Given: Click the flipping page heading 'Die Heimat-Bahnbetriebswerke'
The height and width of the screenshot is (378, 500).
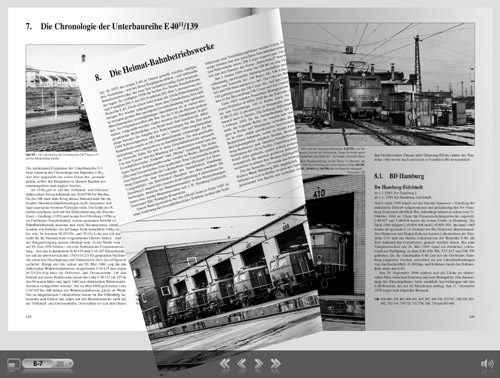Looking at the screenshot, I should 162,60.
